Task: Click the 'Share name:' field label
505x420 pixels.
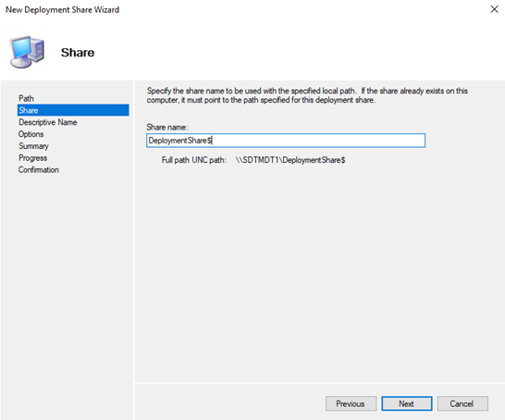Action: coord(167,128)
